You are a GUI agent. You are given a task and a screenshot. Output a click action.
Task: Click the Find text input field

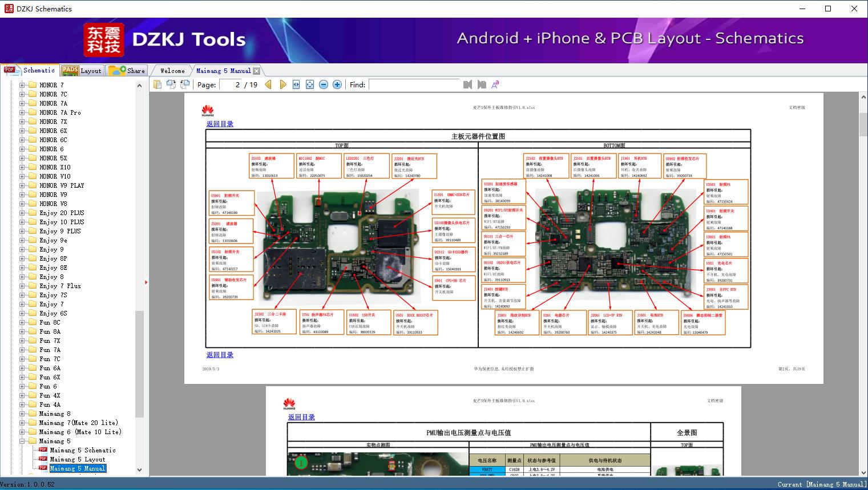click(x=414, y=84)
